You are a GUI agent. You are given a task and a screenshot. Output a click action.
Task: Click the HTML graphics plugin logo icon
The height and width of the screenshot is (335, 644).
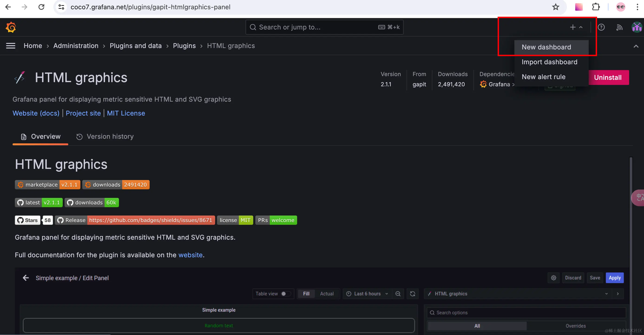20,77
